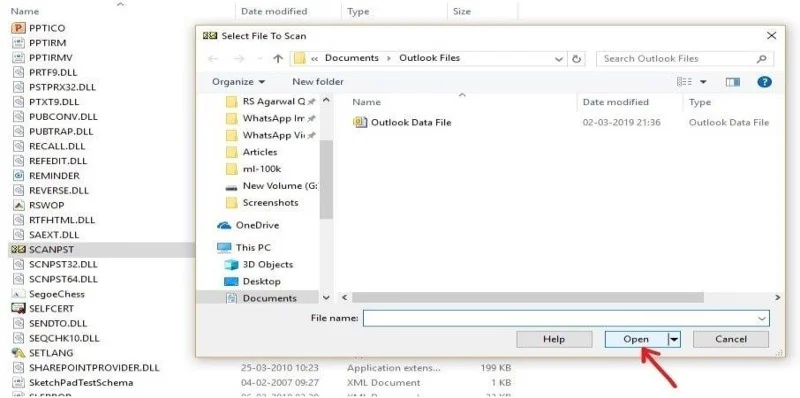Sort background window by Date modified
Viewport: 800px width, 398px height.
pos(274,11)
